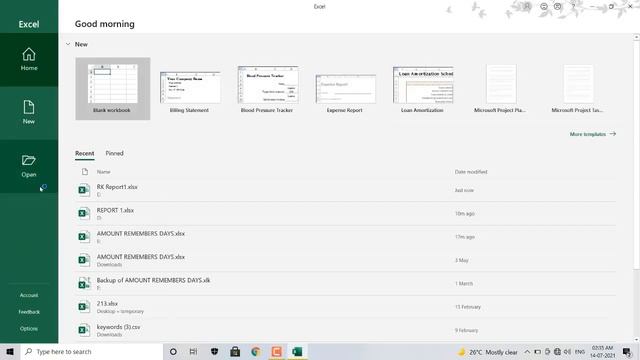Screen dimensions: 640x360
Task: Click ENG language indicator
Action: 580,352
